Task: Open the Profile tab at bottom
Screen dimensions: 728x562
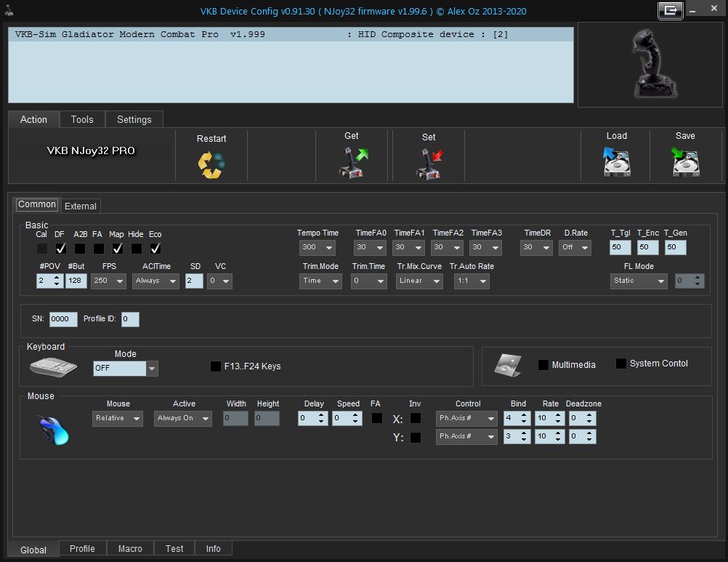Action: tap(82, 548)
